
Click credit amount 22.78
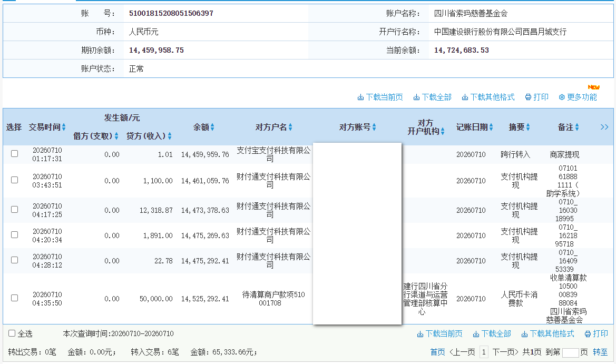click(163, 261)
